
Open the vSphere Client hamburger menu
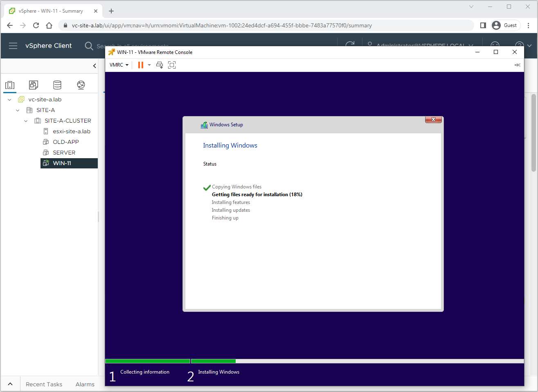pos(13,46)
